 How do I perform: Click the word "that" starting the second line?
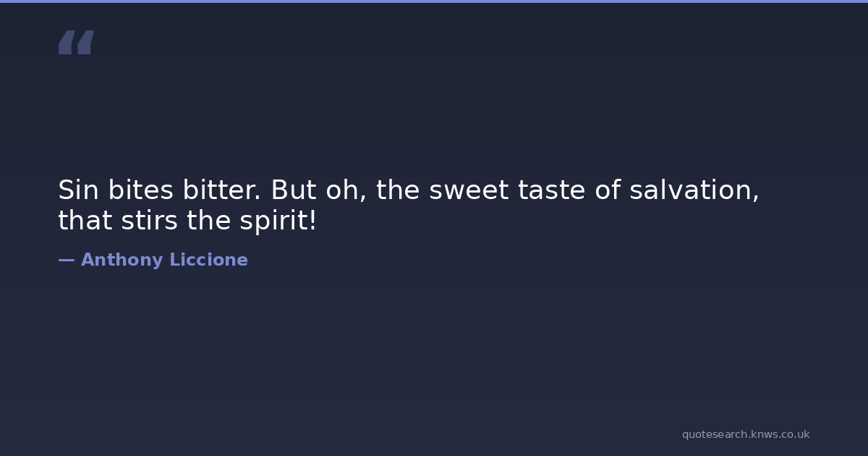point(85,221)
